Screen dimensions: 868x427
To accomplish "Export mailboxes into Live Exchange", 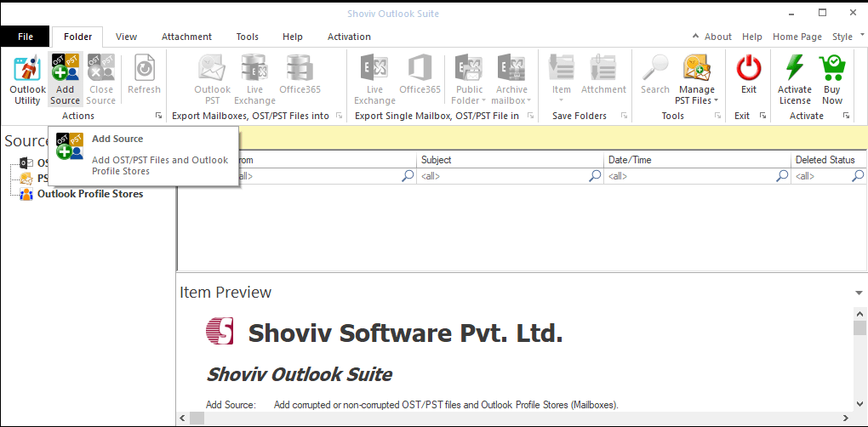I will click(x=254, y=80).
